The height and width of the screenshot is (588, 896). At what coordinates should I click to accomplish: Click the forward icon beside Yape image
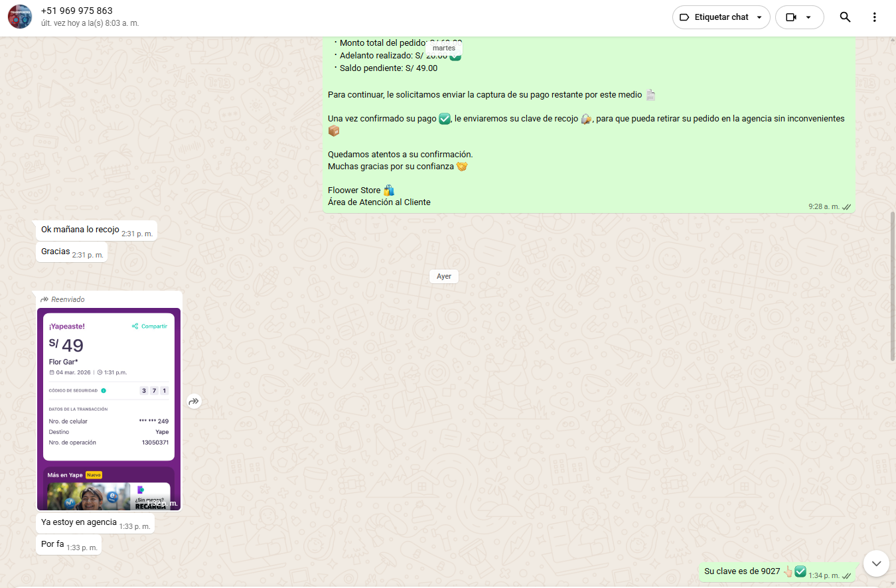193,402
